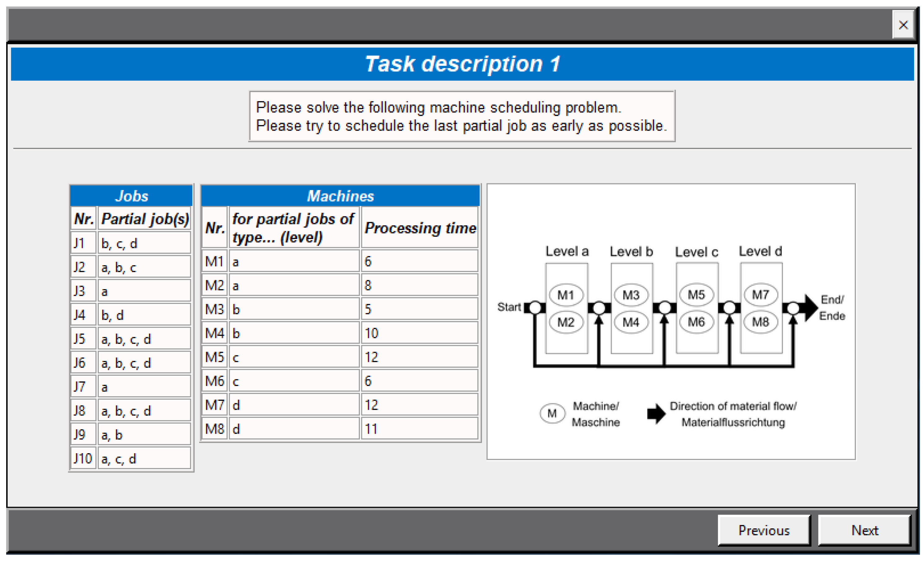Image resolution: width=924 pixels, height=564 pixels.
Task: Click M2 row number cell
Action: pyautogui.click(x=214, y=285)
